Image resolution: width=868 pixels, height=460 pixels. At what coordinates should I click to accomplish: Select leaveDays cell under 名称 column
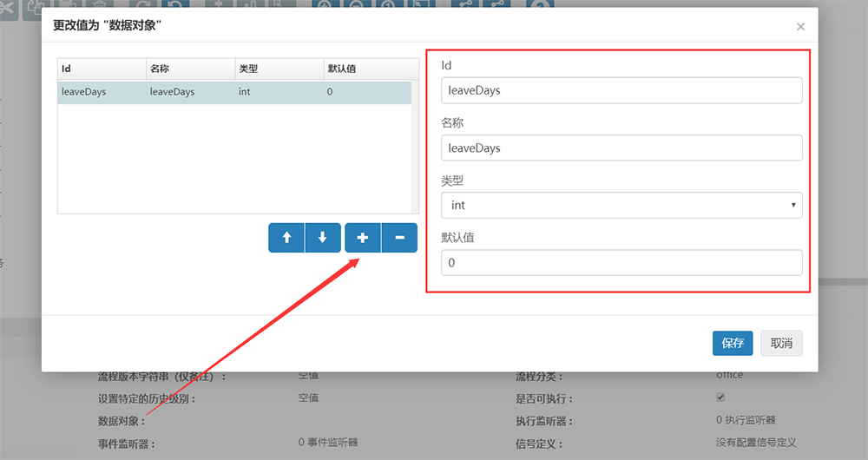click(x=190, y=92)
